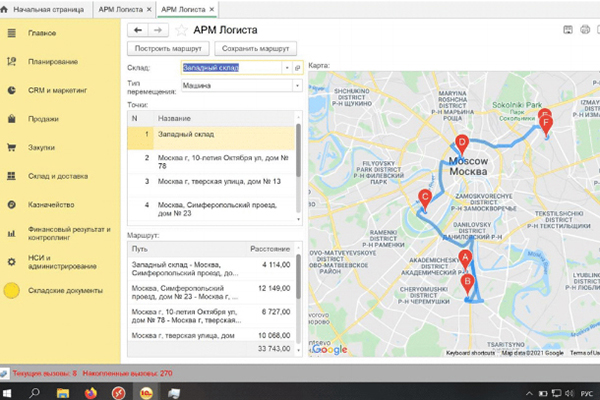Click the open button beside Склад field
The height and width of the screenshot is (400, 600).
(298, 67)
